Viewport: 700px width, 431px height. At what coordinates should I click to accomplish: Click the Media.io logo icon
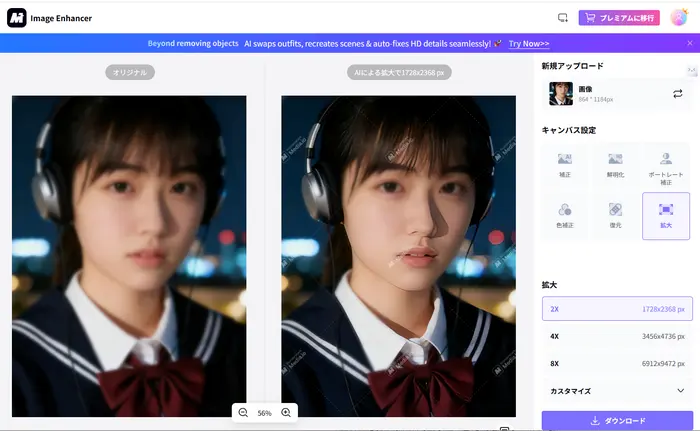(17, 18)
